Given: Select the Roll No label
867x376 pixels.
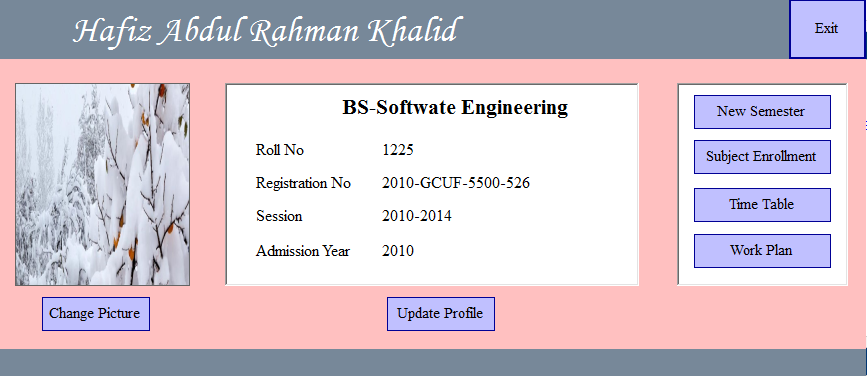Looking at the screenshot, I should pyautogui.click(x=279, y=150).
